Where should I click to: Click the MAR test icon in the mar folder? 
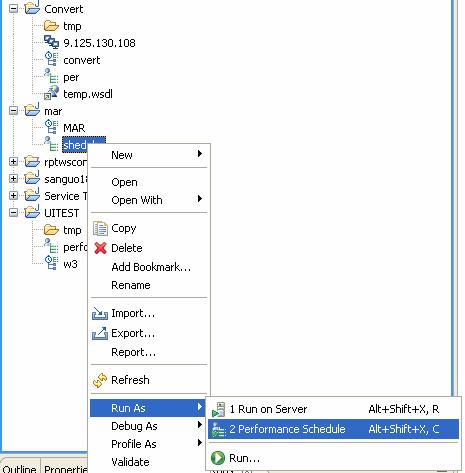click(x=51, y=127)
